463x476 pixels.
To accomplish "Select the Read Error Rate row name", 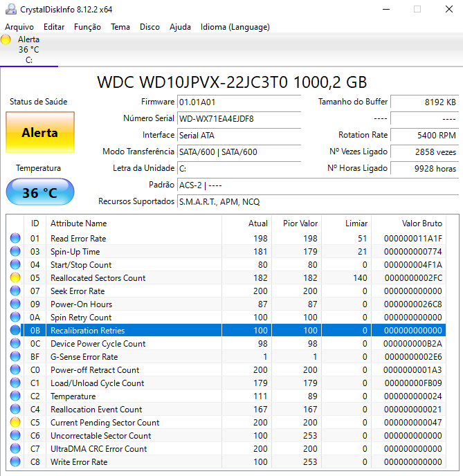I will tap(78, 238).
